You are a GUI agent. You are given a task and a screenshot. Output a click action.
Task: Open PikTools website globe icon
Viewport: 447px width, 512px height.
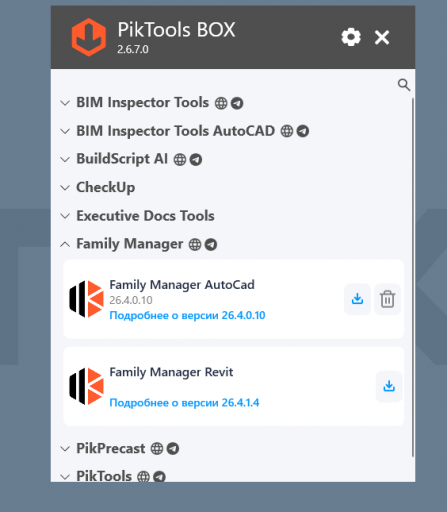tap(143, 476)
